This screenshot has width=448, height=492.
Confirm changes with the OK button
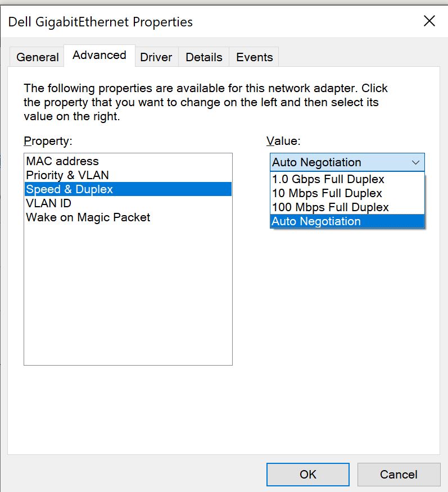[x=307, y=474]
